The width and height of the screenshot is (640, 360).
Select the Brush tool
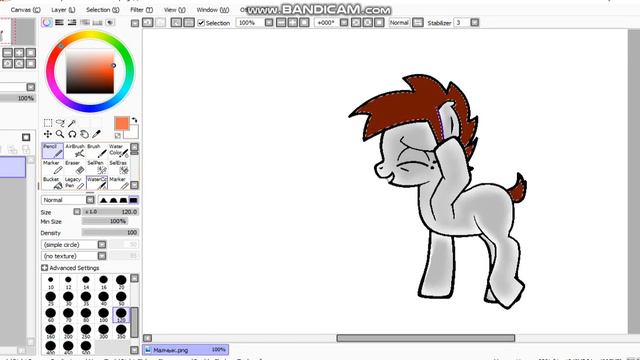pos(97,151)
